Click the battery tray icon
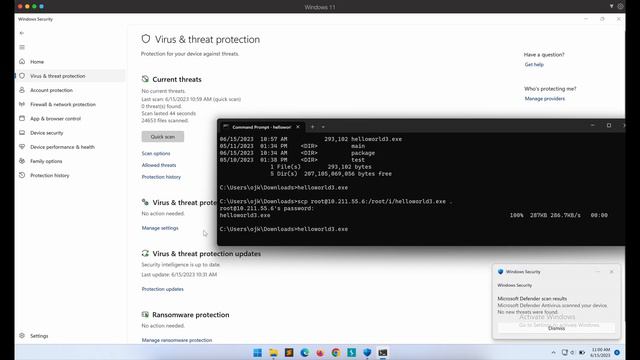This screenshot has height=360, width=640. click(582, 353)
